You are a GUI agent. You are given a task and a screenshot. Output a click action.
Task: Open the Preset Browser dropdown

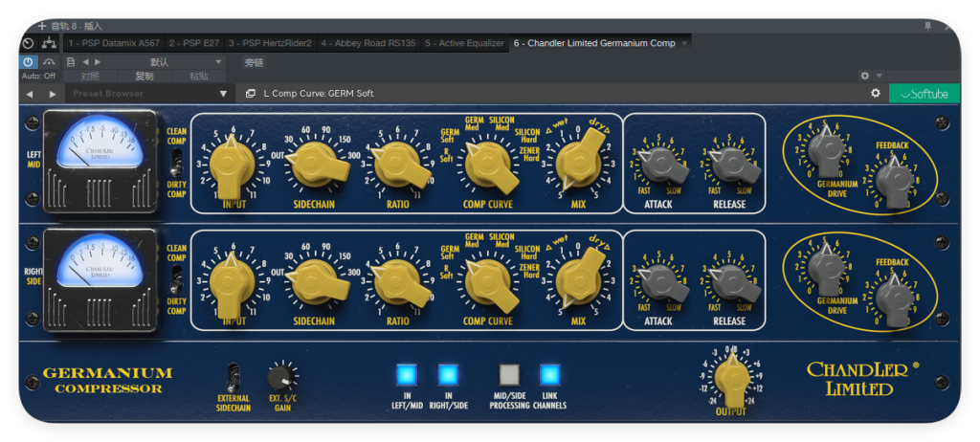click(148, 94)
